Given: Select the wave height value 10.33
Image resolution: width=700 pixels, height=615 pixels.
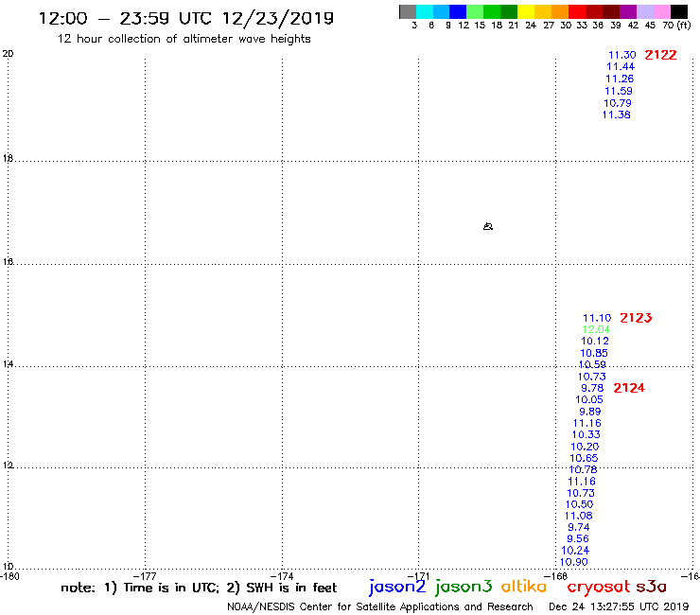Looking at the screenshot, I should click(586, 434).
